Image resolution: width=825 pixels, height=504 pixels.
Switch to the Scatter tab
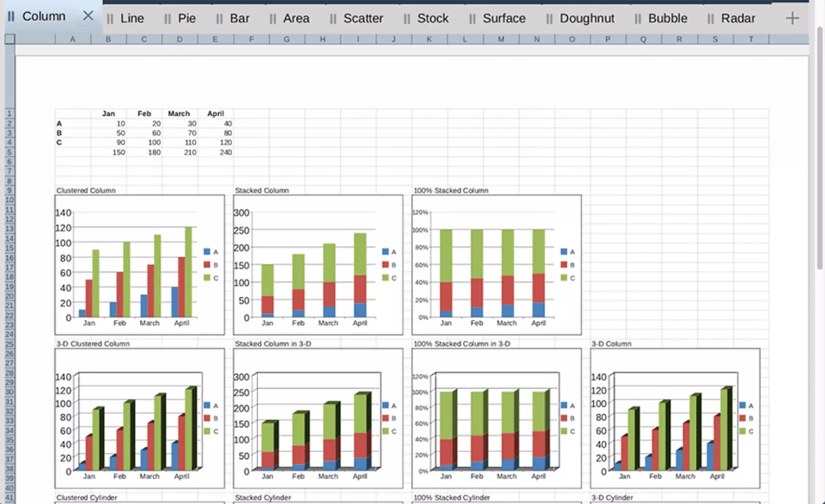pos(363,18)
